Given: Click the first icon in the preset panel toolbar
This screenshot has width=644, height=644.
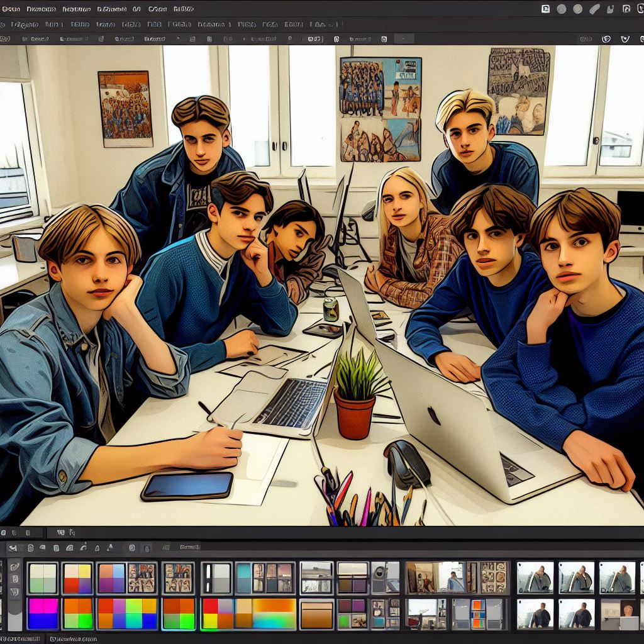Looking at the screenshot, I should pos(13,548).
